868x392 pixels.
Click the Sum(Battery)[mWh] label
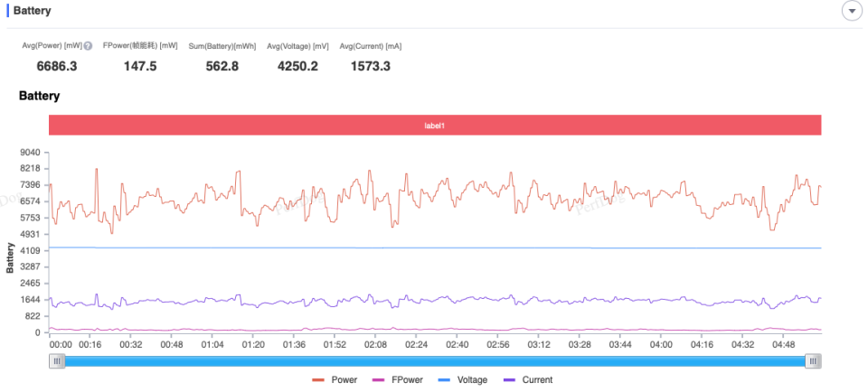tap(222, 46)
